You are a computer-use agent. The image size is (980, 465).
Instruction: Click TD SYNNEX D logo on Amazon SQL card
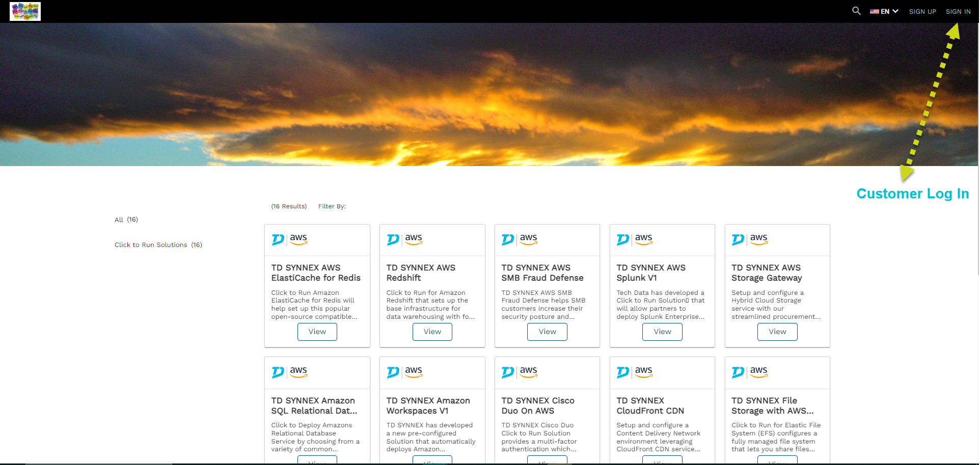coord(278,372)
